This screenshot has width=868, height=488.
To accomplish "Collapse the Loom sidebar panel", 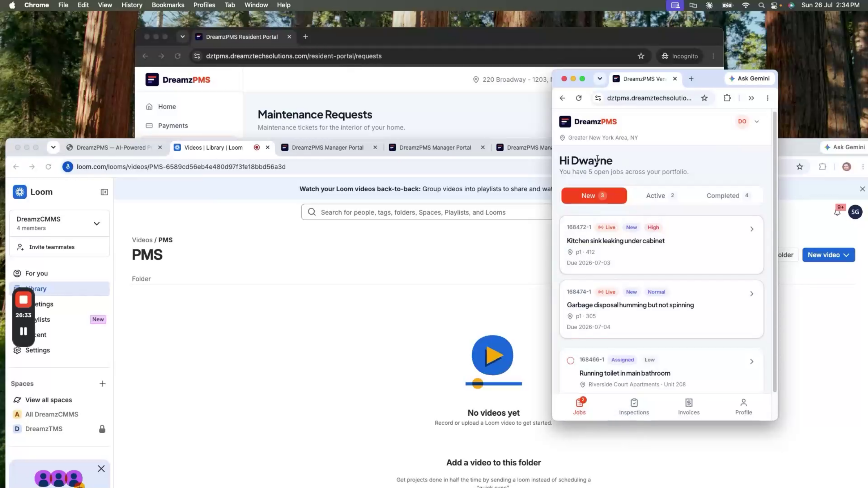I will [x=104, y=192].
